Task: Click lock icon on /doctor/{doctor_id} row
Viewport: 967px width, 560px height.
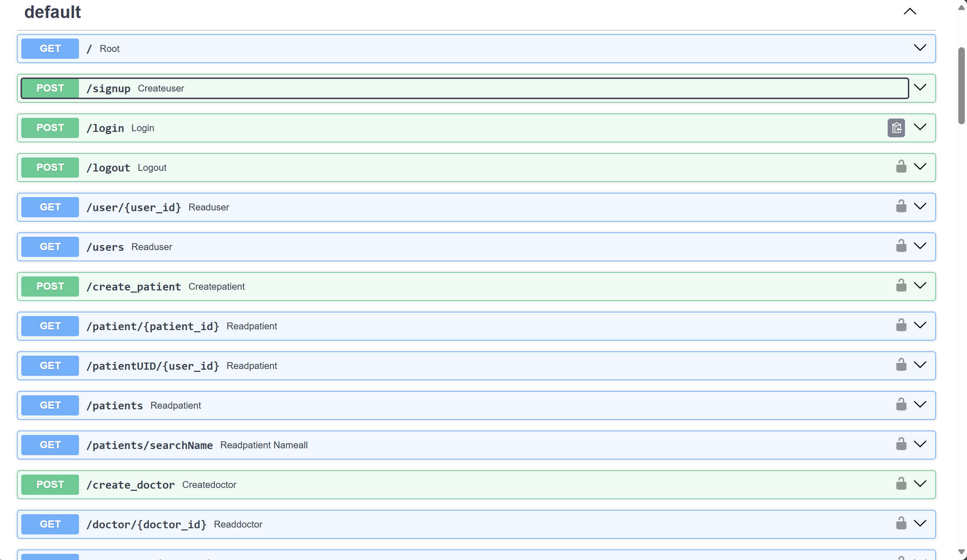Action: click(901, 524)
